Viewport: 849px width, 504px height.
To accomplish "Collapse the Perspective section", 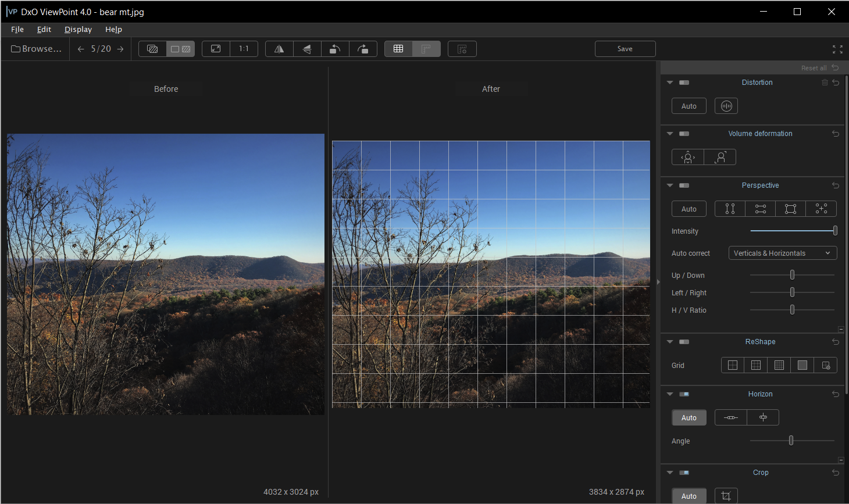I will click(x=669, y=185).
